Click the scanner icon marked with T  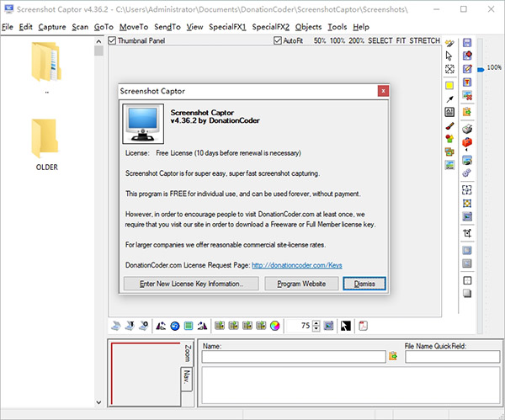[x=130, y=326]
